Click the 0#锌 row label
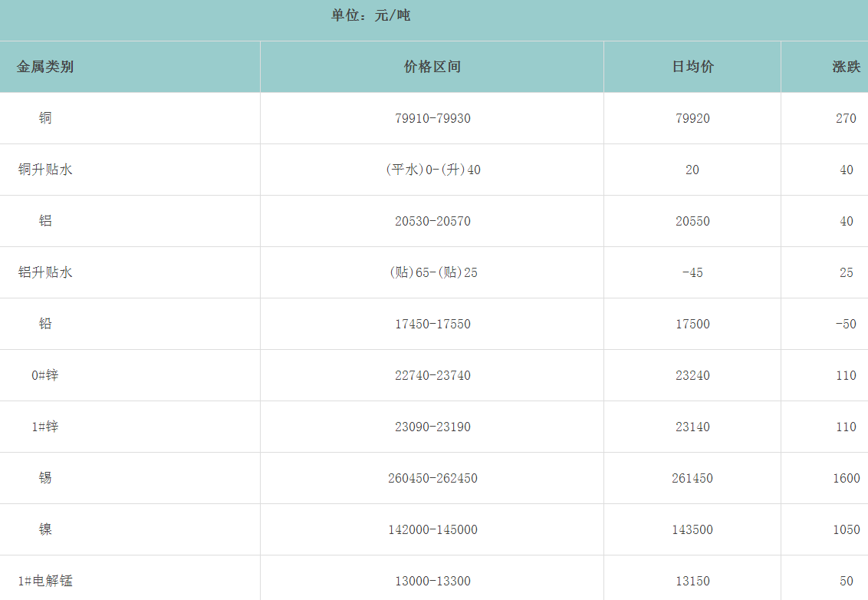Image resolution: width=868 pixels, height=600 pixels. pos(45,375)
